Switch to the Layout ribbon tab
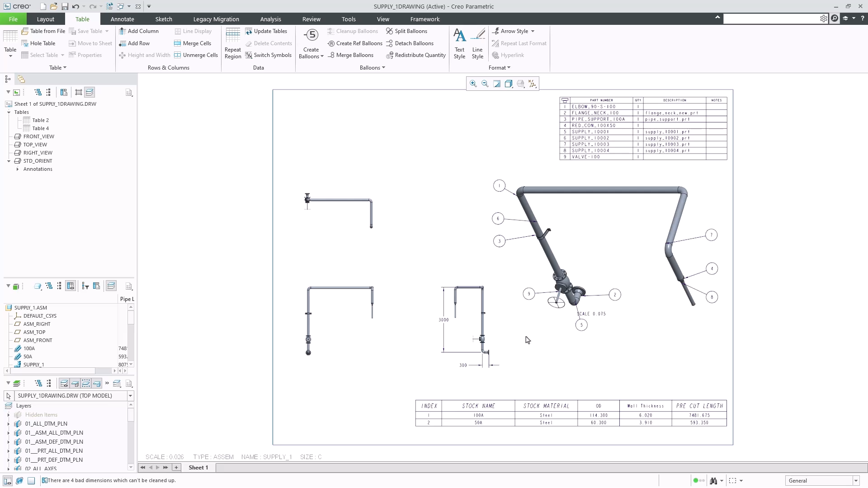 coord(45,19)
